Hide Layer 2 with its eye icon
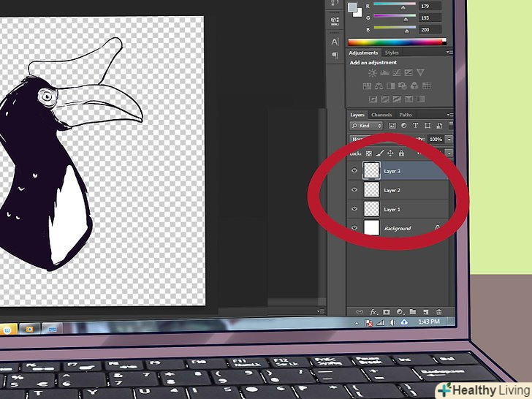The width and height of the screenshot is (532, 399). pyautogui.click(x=354, y=190)
